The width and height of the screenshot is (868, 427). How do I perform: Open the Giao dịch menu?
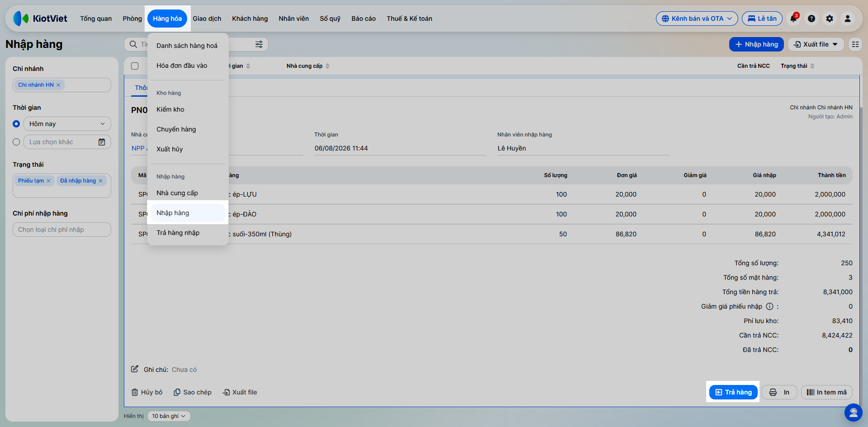coord(207,19)
